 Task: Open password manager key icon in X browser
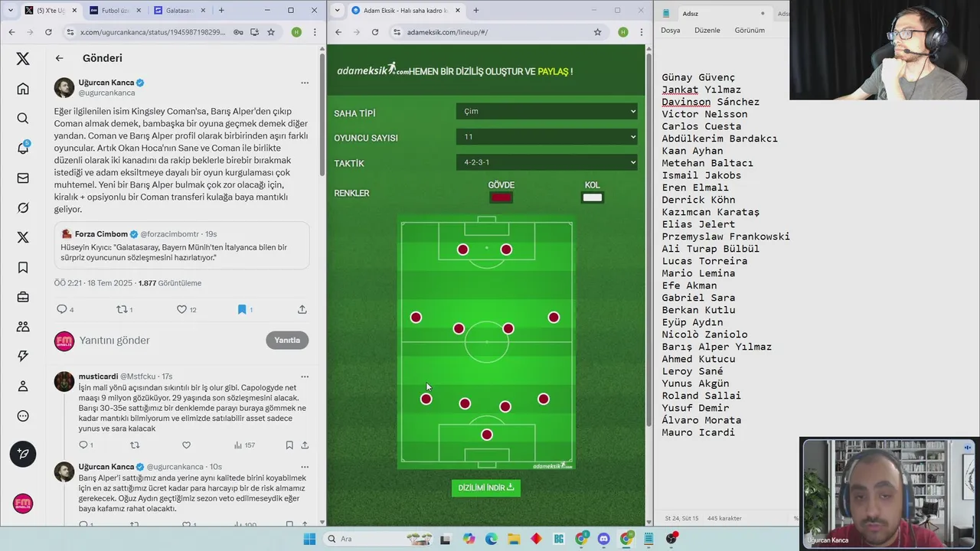(x=238, y=32)
